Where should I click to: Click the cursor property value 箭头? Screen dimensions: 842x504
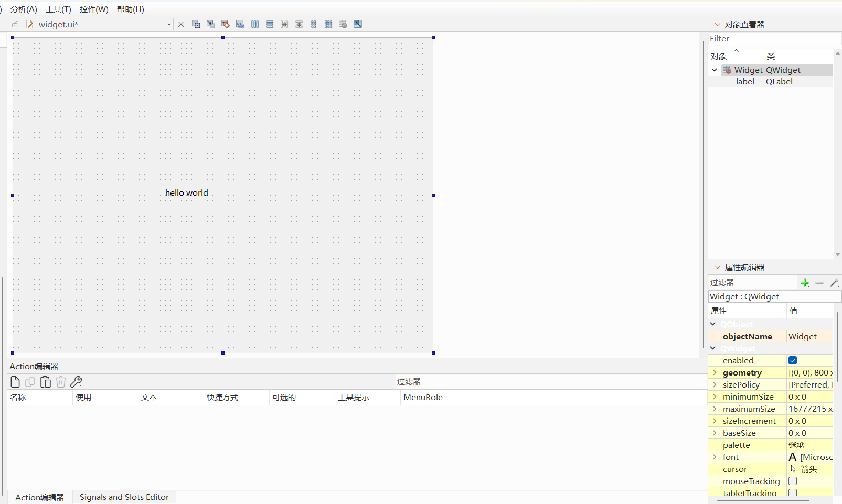tap(810, 469)
